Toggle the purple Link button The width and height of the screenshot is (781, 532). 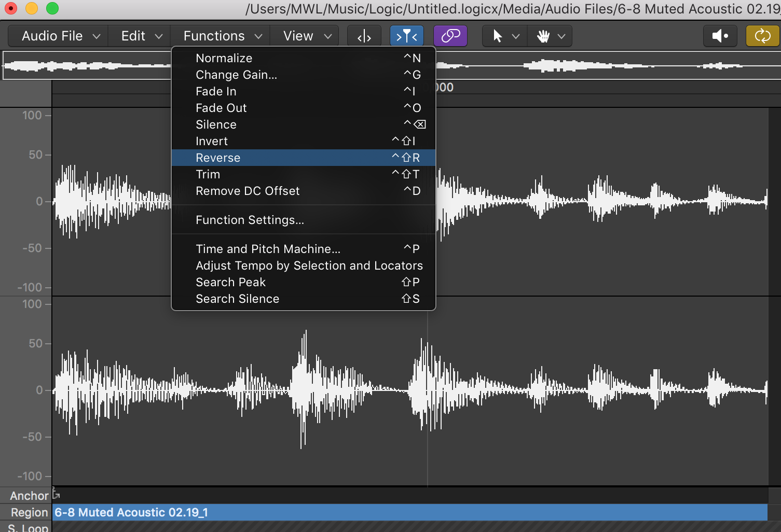pyautogui.click(x=450, y=36)
